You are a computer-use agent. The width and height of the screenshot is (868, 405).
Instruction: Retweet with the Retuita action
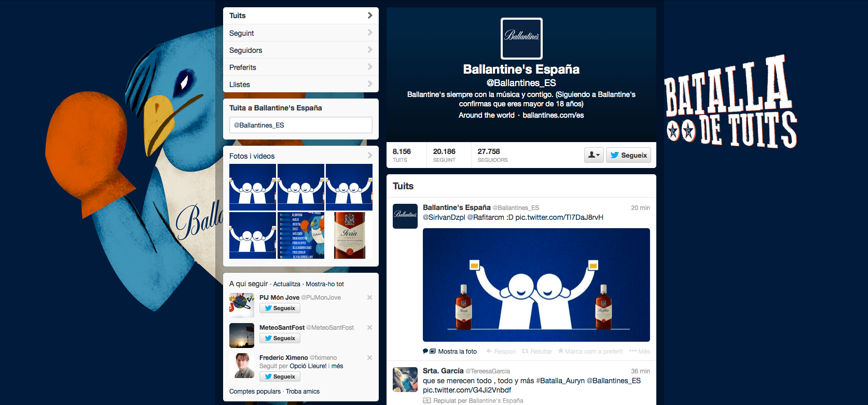click(x=537, y=352)
